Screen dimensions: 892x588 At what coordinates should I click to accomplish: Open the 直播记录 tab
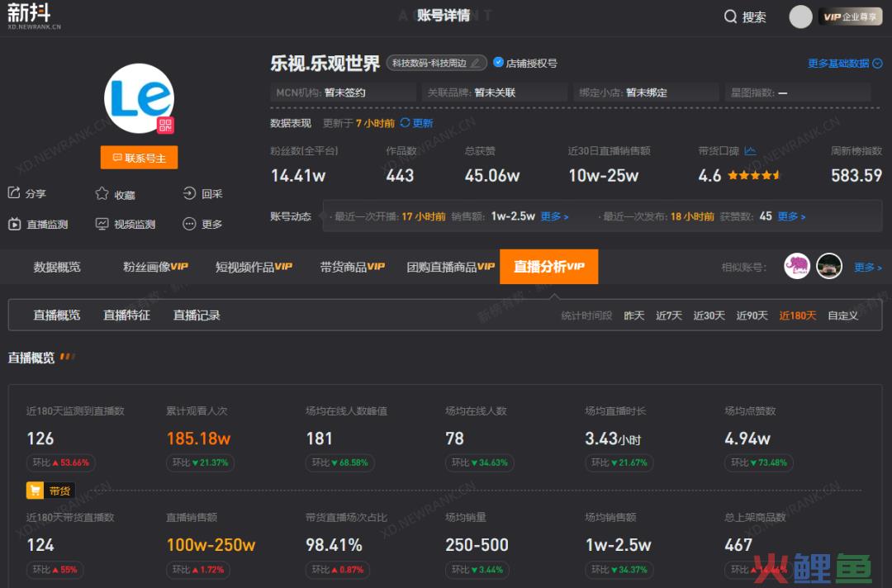pyautogui.click(x=196, y=315)
